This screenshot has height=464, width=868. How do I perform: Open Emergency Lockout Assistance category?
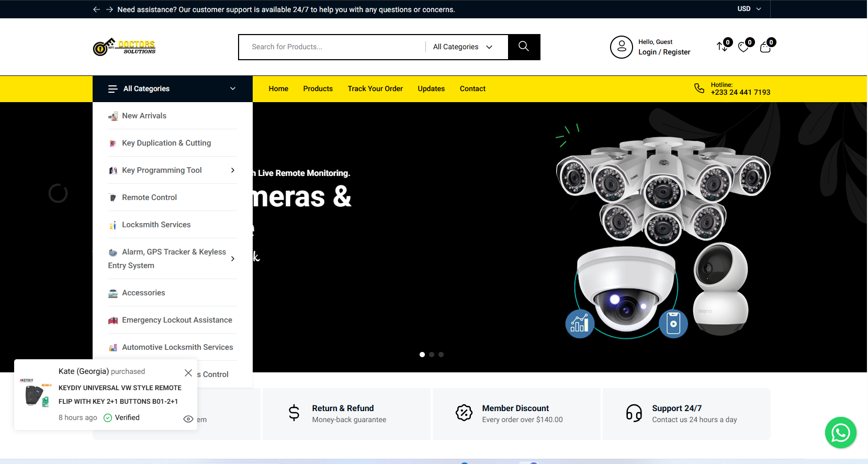pos(177,320)
